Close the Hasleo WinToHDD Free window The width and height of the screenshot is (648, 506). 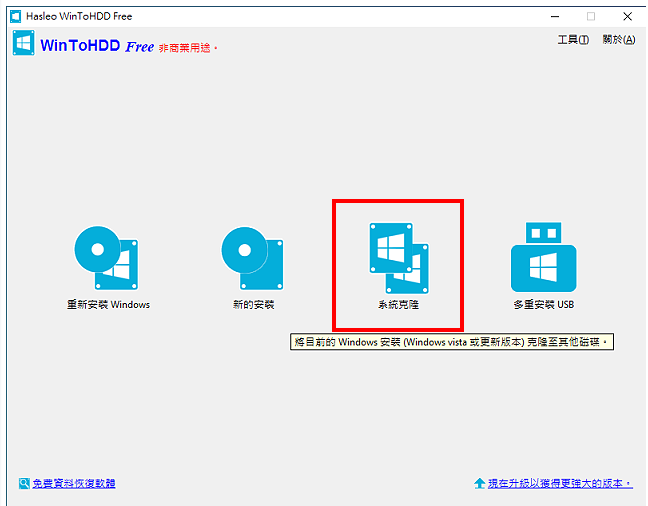pos(627,17)
